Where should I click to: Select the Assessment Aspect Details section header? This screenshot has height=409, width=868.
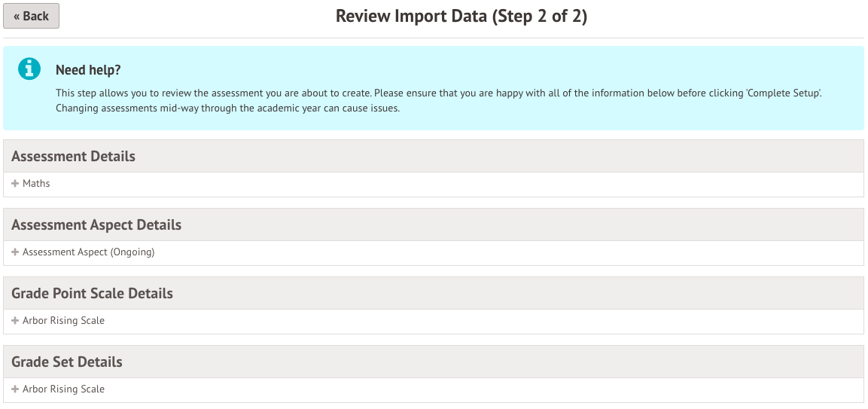[96, 225]
